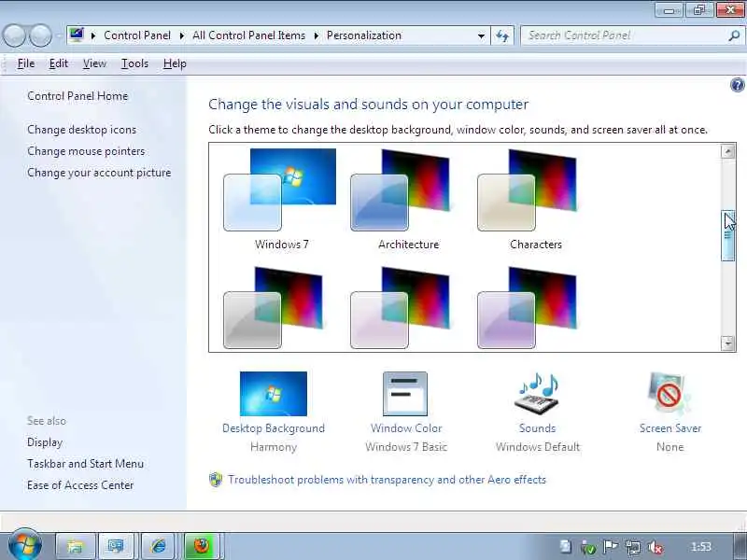747x560 pixels.
Task: Click the search magnifier icon
Action: click(x=734, y=35)
